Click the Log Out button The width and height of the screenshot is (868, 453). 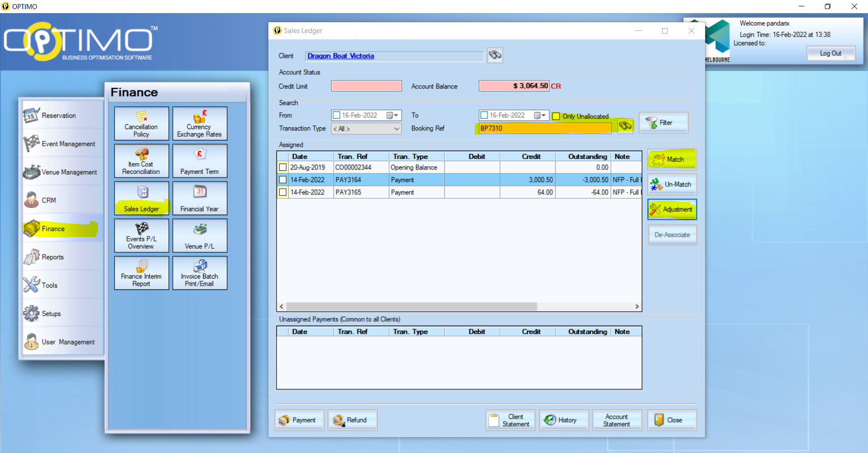tap(831, 53)
